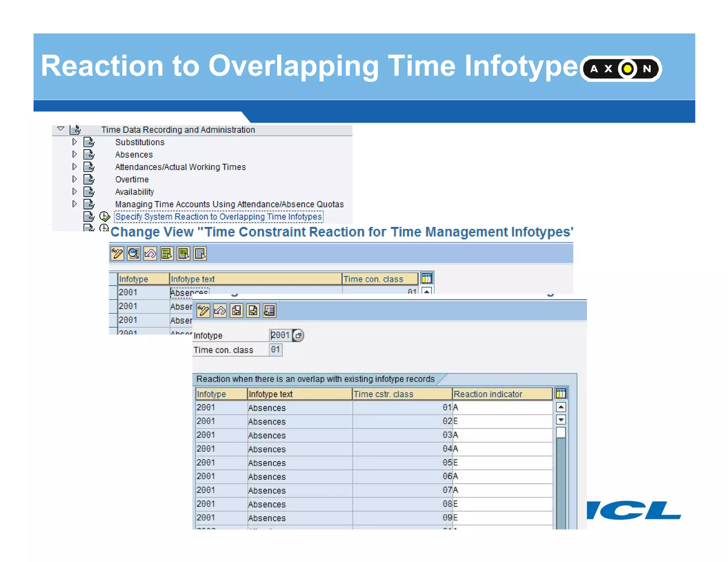Click document icon next to Attendances/Actual Working Times
Screen dimensions: 728x562
(x=89, y=167)
